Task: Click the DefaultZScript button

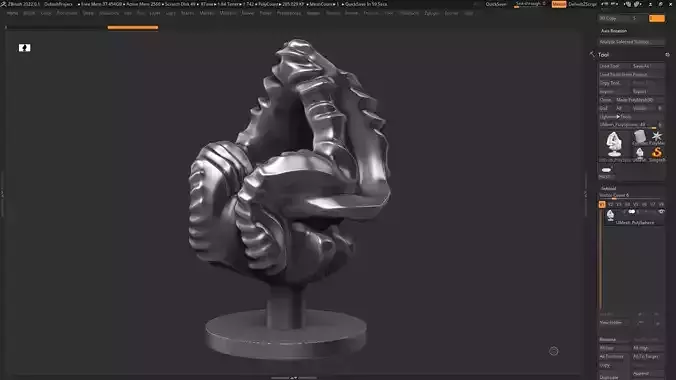Action: 582,4
